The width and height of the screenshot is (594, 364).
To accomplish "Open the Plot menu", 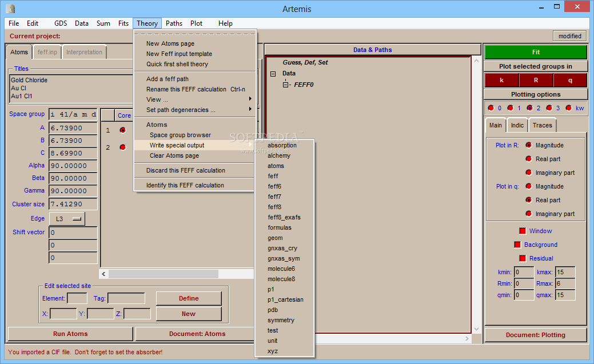I will click(x=196, y=23).
